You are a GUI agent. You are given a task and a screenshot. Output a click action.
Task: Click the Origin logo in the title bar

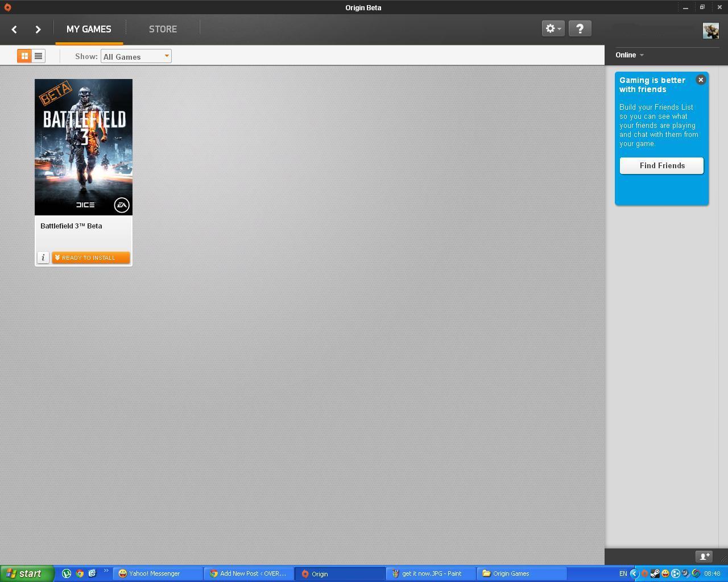coord(7,7)
